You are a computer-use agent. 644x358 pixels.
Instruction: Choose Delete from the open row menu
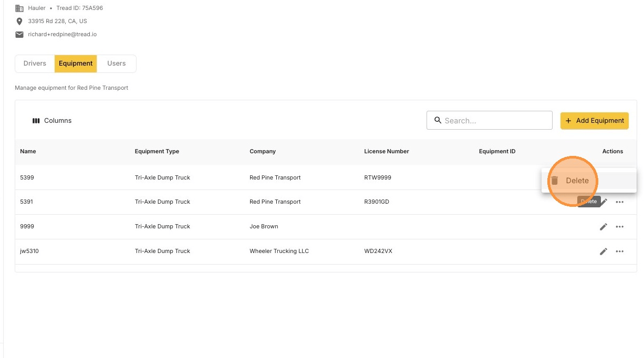tap(589, 181)
